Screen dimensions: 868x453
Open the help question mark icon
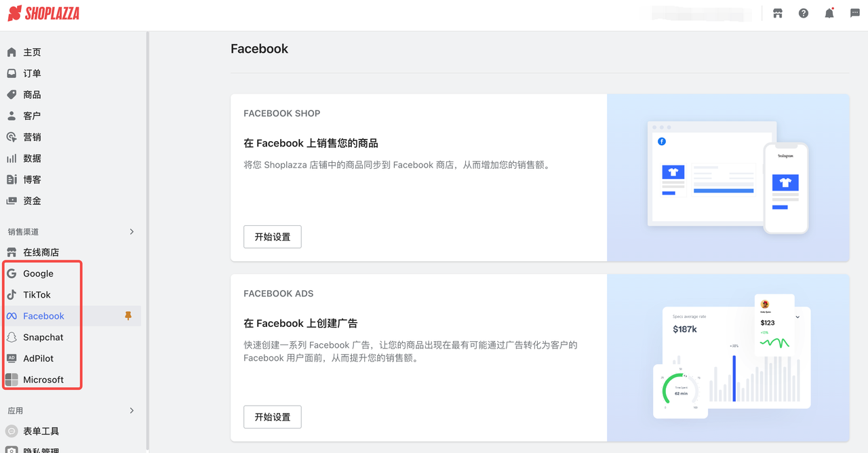(x=803, y=13)
